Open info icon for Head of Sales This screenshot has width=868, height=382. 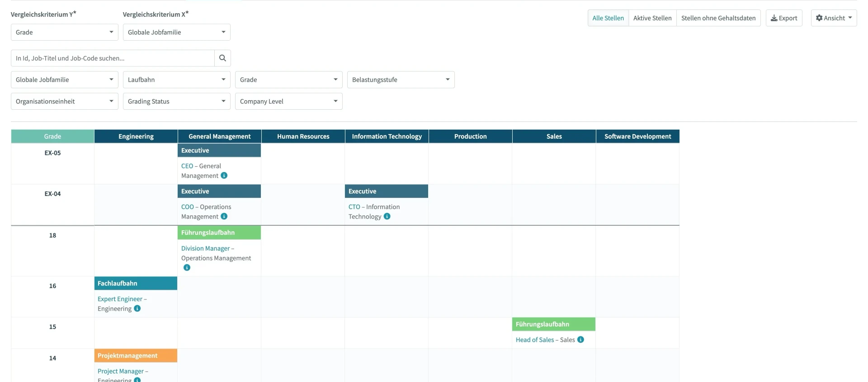click(580, 340)
